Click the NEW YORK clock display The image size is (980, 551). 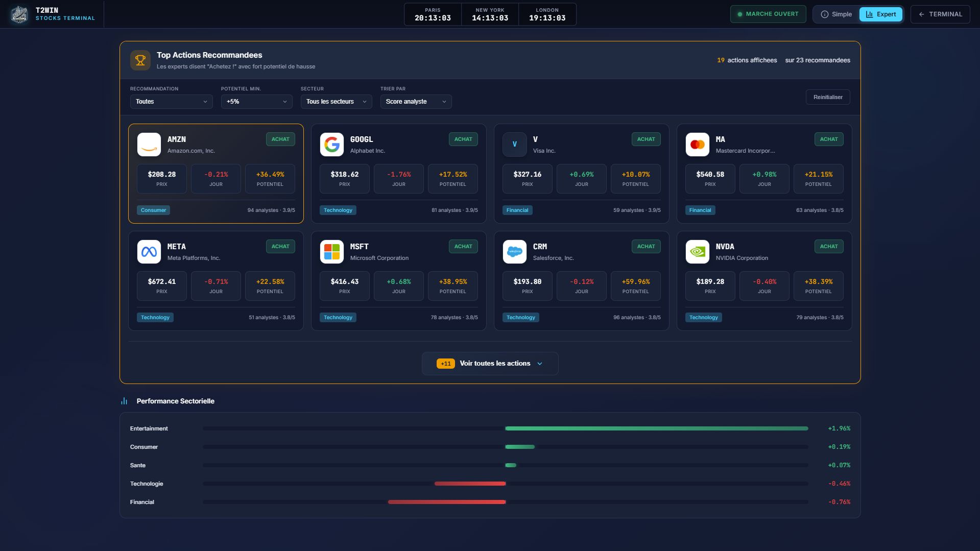pos(489,14)
